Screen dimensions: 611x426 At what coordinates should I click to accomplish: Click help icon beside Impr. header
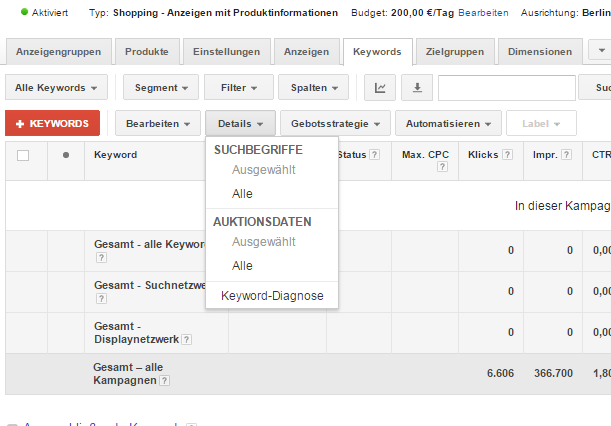(x=567, y=155)
